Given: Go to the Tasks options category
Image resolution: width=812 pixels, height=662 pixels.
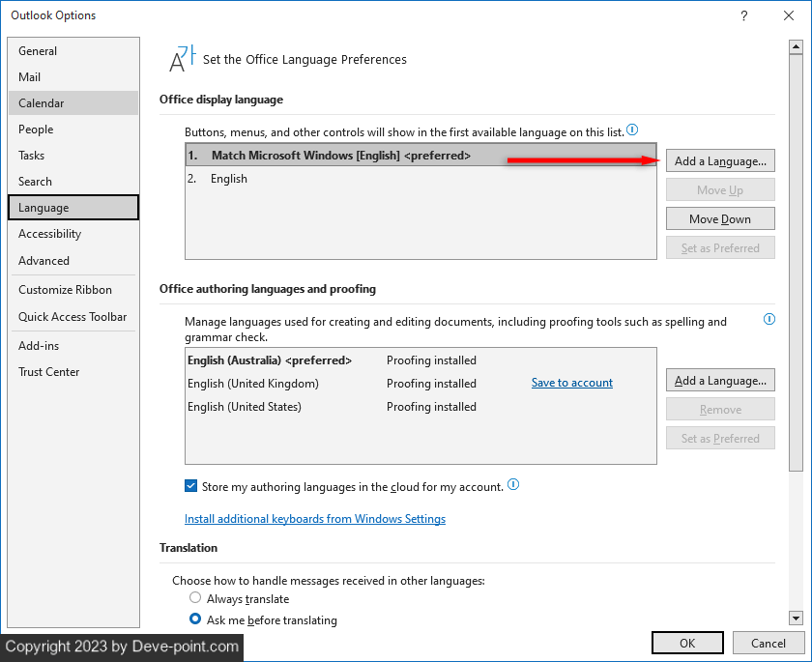Looking at the screenshot, I should (x=73, y=156).
